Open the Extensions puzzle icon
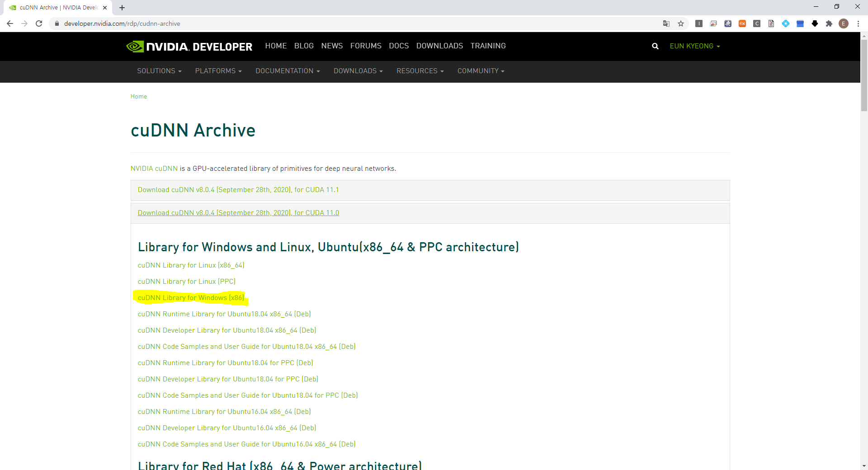This screenshot has height=470, width=868. pyautogui.click(x=829, y=23)
